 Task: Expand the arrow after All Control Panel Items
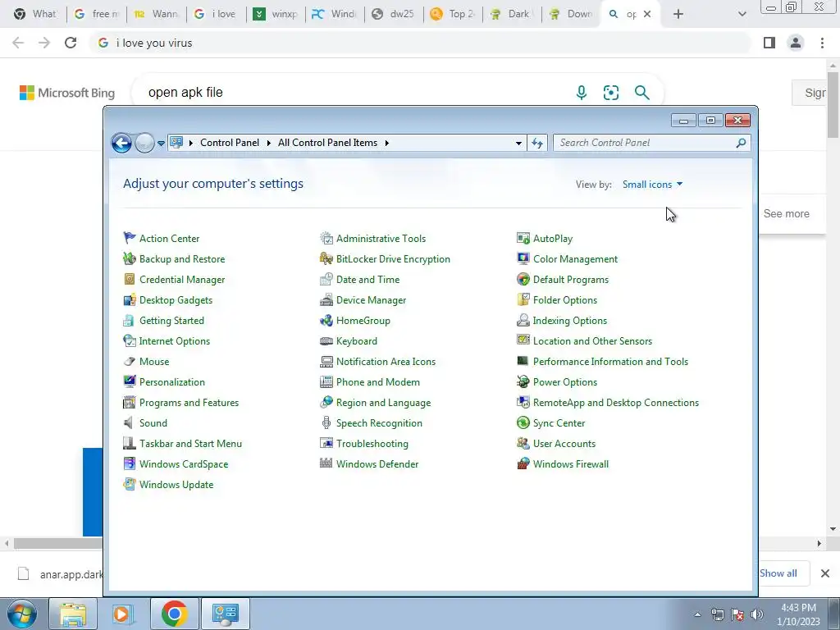tap(386, 143)
